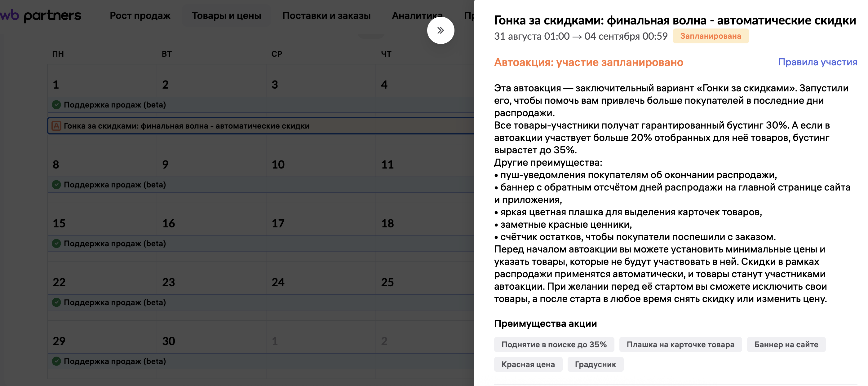The image size is (868, 386).
Task: Click green check icon on Sept 22 row
Action: 56,302
